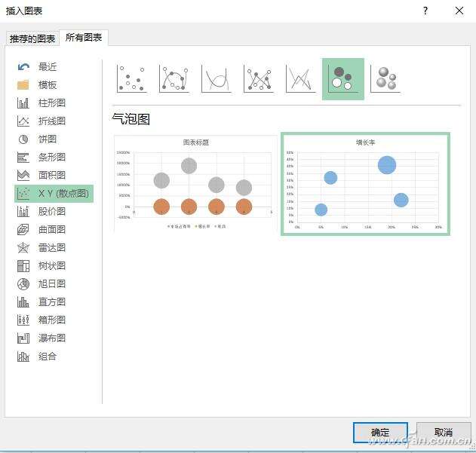This screenshot has width=476, height=453.
Task: Select the Recent (最近) undo-arrow icon
Action: 23,67
